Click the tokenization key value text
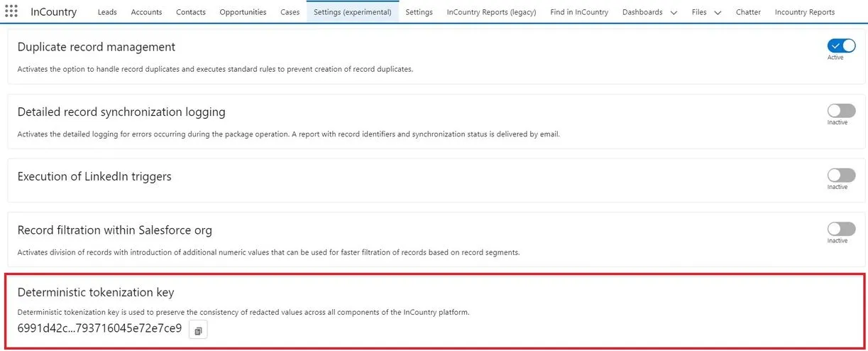 pyautogui.click(x=99, y=329)
